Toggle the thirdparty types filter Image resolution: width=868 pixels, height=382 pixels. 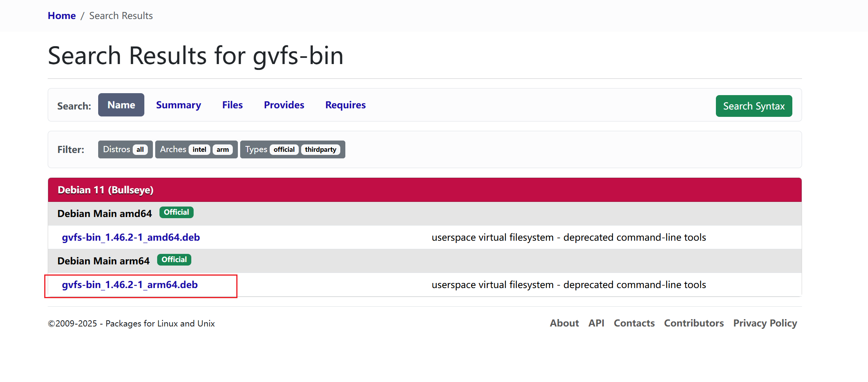(x=321, y=149)
